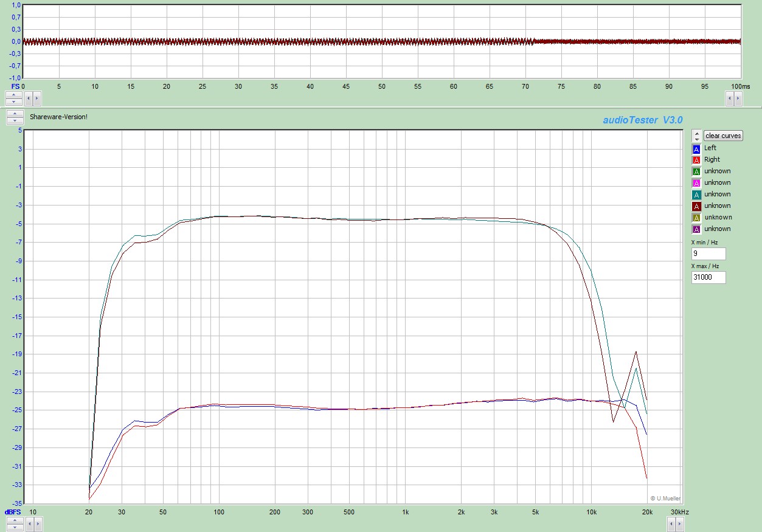This screenshot has width=762, height=532.
Task: Click the Shareware-Version! text
Action: point(58,116)
